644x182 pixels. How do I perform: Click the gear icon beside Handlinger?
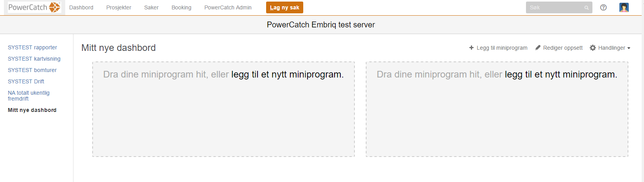pos(593,48)
